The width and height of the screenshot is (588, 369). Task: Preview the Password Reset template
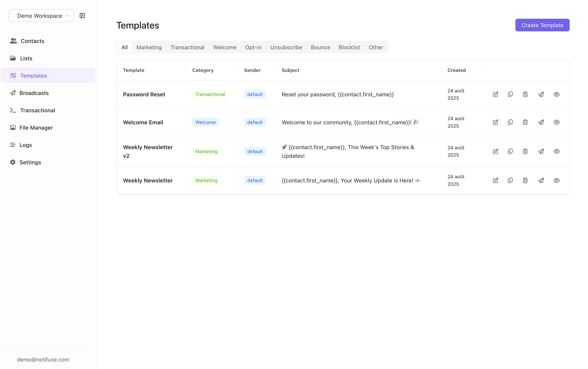tap(556, 94)
